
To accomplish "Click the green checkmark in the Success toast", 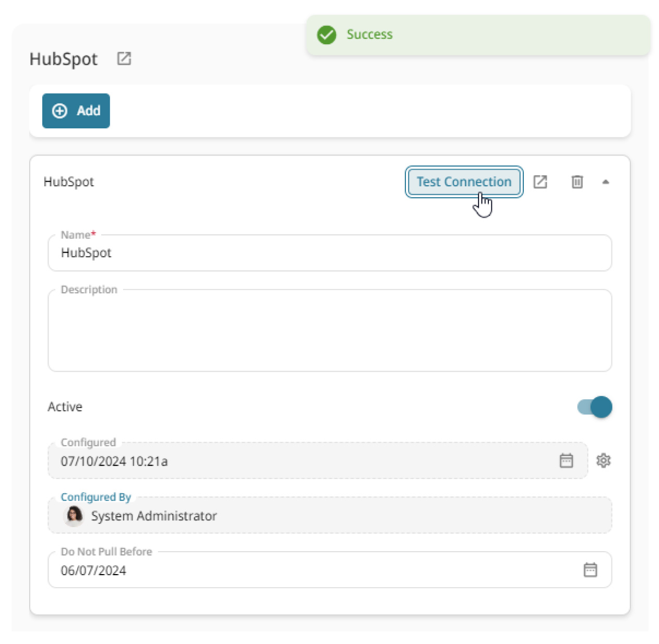I will pyautogui.click(x=326, y=34).
